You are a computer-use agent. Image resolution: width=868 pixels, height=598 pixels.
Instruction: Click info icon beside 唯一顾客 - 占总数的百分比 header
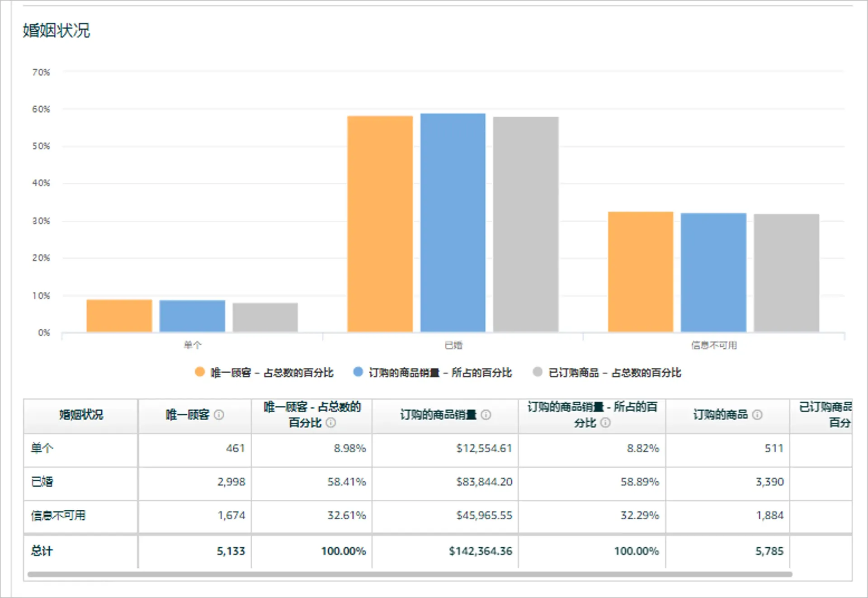(x=331, y=422)
